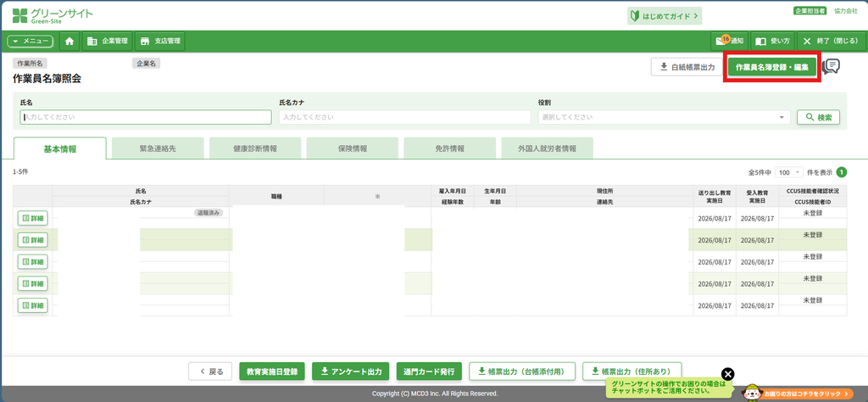This screenshot has height=402, width=868.
Task: Click the 検索 search button
Action: 818,117
